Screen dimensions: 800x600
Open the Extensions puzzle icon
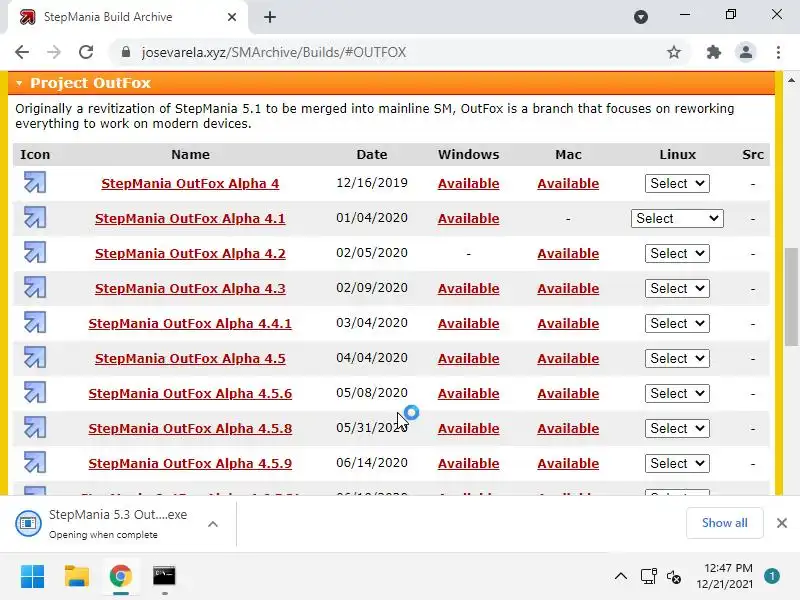coord(713,52)
